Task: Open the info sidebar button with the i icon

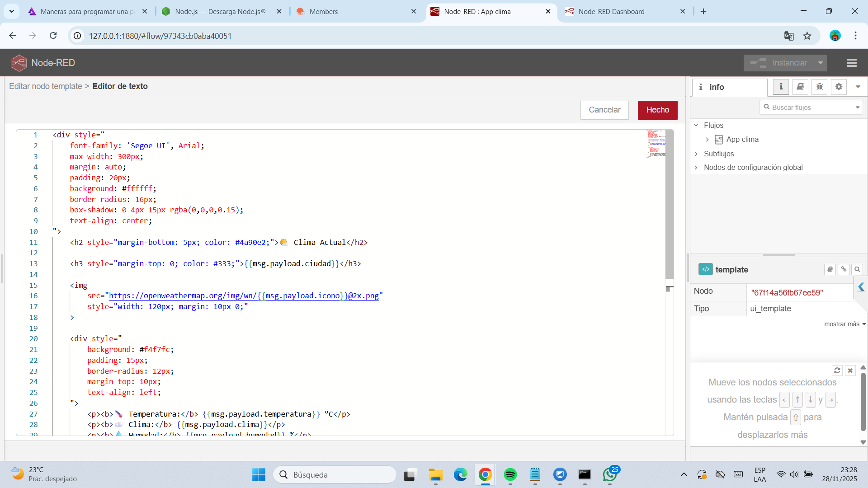Action: [781, 87]
